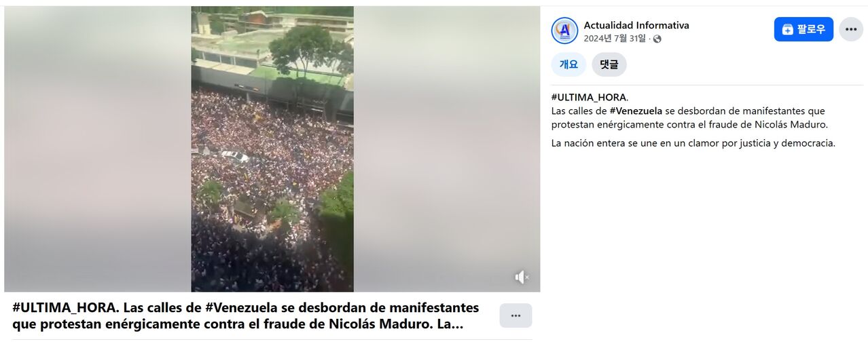Switch to the 개요 tab

[568, 64]
